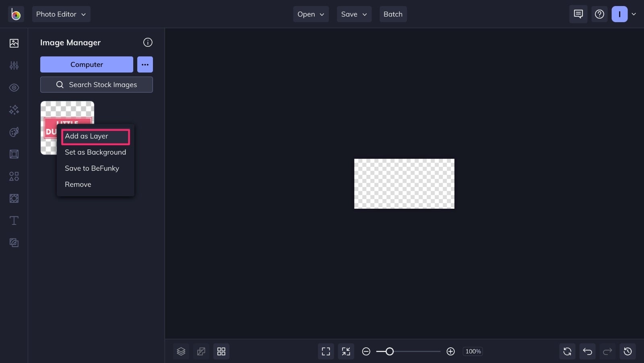Select Set as Background menu option
The image size is (644, 363).
click(x=95, y=152)
